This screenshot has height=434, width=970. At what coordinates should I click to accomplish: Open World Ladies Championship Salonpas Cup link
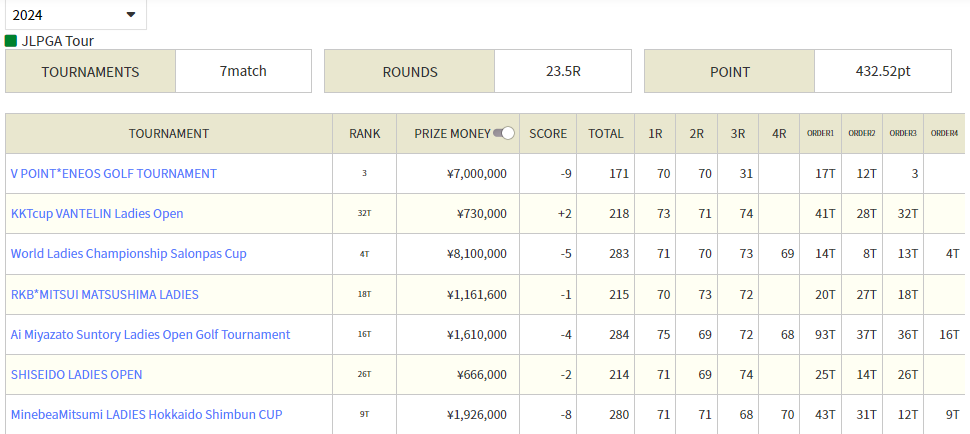(x=129, y=253)
